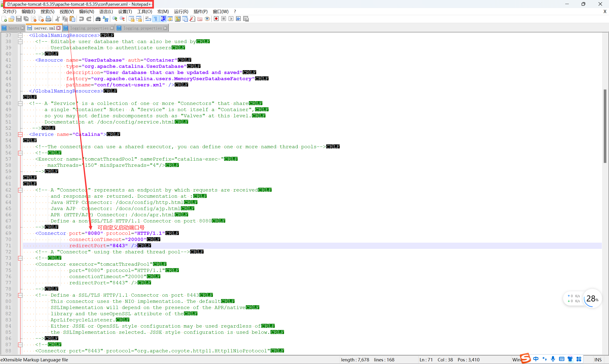Click the Replace toolbar icon
The image size is (609, 364).
coord(105,19)
